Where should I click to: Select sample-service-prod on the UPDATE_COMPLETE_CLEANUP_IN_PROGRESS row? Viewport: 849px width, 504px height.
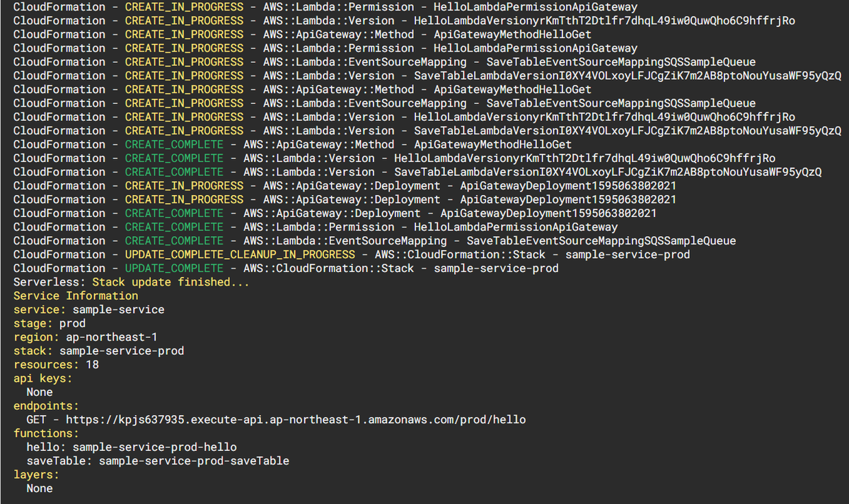[628, 254]
